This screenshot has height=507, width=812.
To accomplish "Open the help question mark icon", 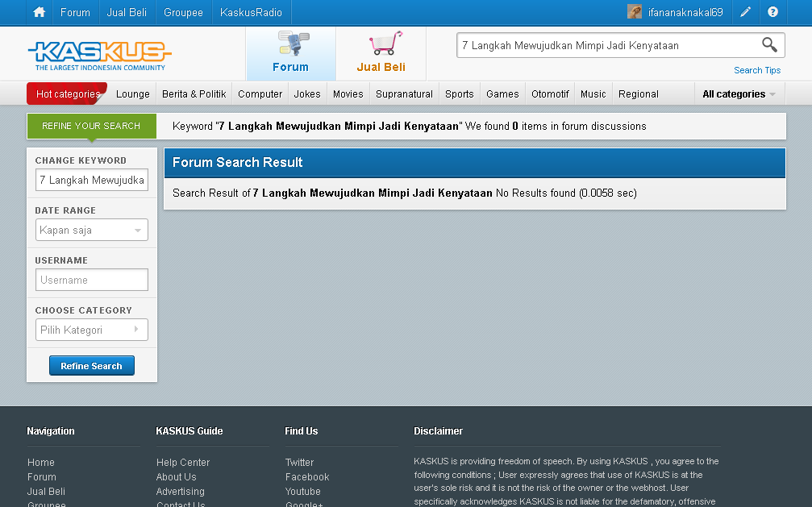I will [772, 12].
